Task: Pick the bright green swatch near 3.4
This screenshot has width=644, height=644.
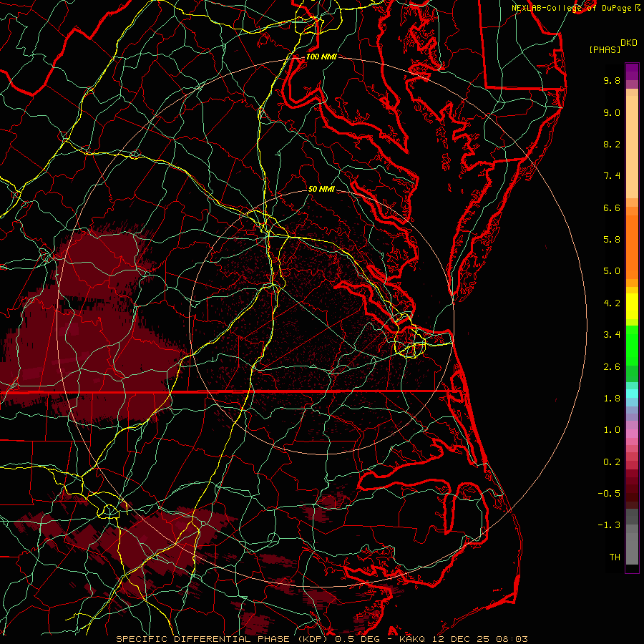Action: [632, 345]
